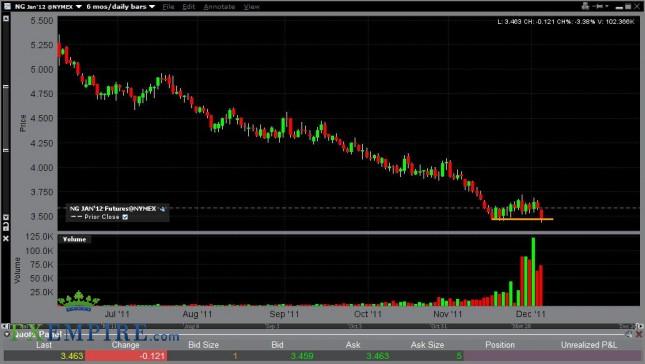
Task: Click the Volume panel label
Action: [x=74, y=239]
